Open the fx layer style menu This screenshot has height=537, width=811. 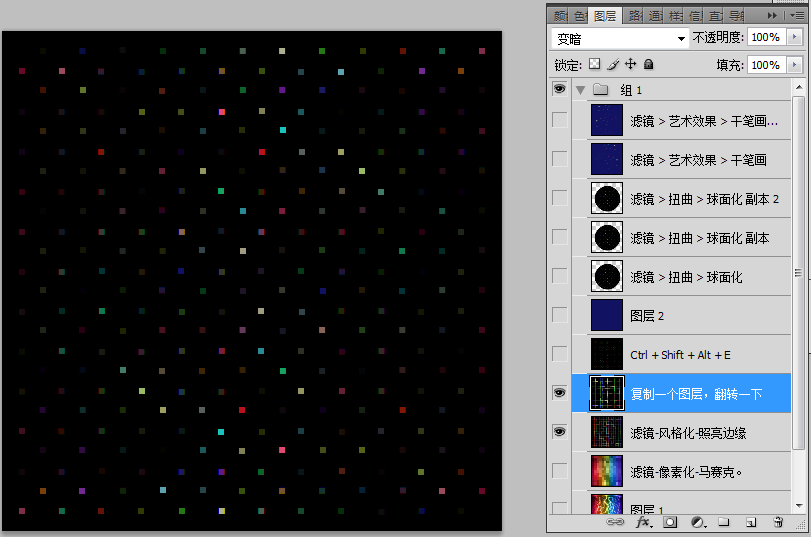643,522
